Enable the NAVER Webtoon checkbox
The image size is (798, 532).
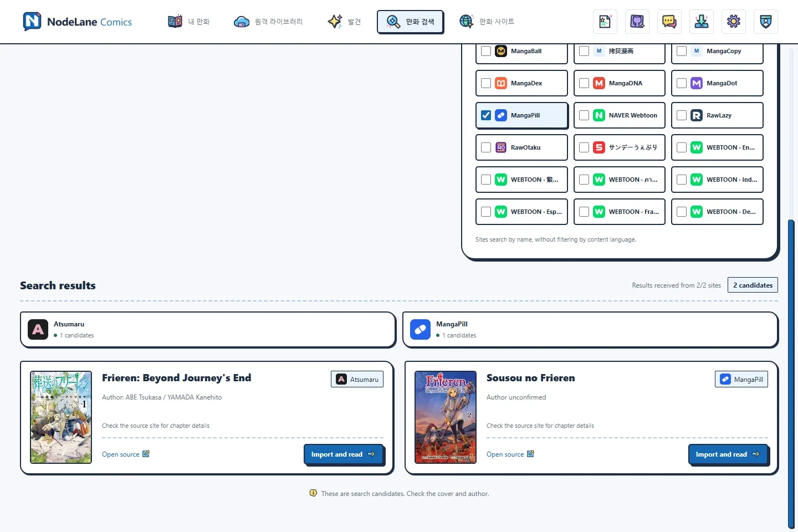click(x=584, y=115)
